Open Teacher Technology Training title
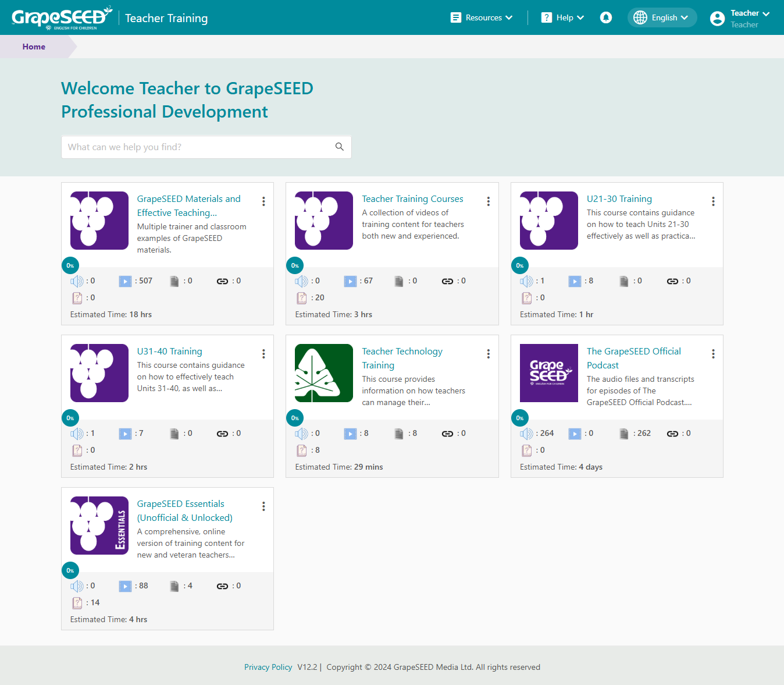 coord(402,359)
